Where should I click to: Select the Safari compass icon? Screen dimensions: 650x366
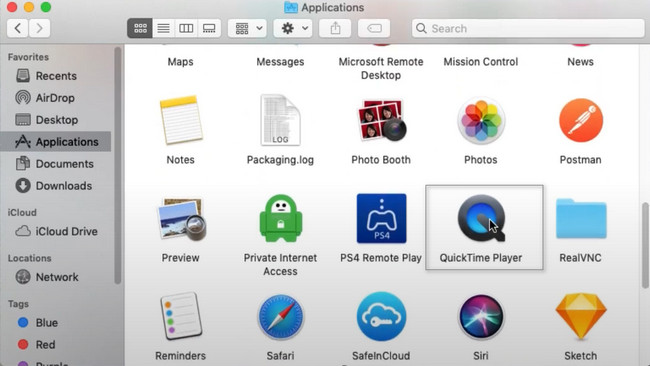[281, 317]
